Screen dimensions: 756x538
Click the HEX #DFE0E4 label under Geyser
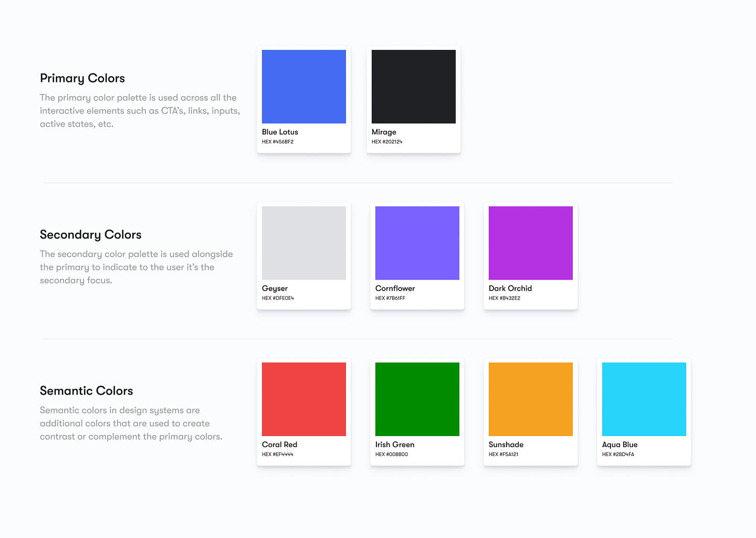(x=278, y=298)
